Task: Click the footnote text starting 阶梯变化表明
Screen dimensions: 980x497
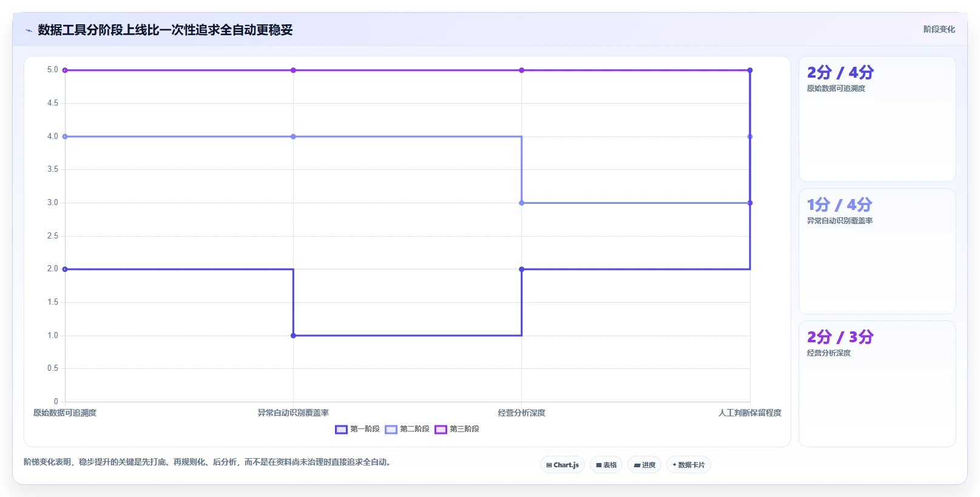Action: (209, 462)
